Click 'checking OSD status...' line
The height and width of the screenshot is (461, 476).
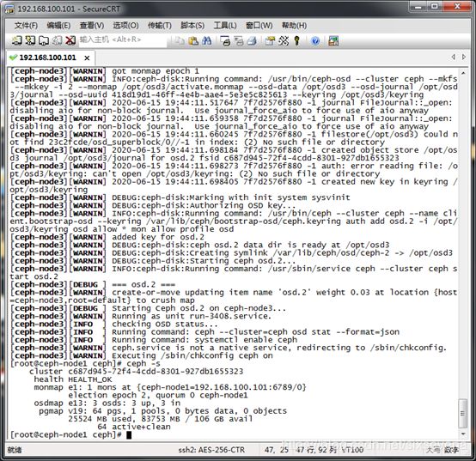click(x=165, y=325)
